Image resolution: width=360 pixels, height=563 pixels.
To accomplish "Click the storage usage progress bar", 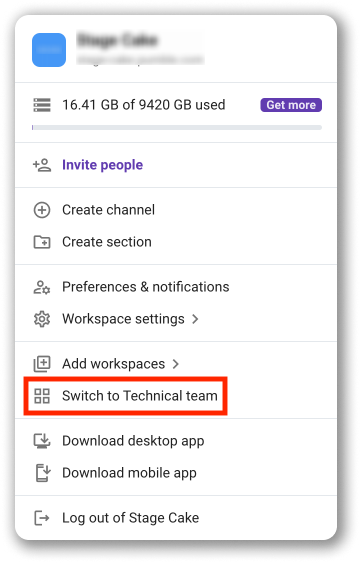I will coord(177,127).
